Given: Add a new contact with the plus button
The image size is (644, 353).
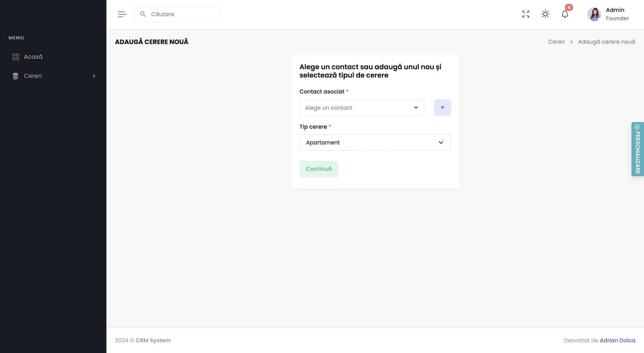Looking at the screenshot, I should (x=442, y=108).
